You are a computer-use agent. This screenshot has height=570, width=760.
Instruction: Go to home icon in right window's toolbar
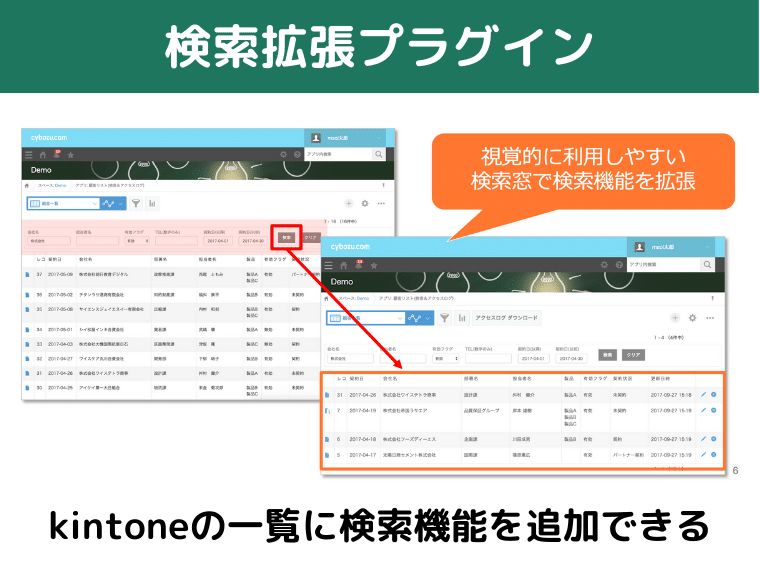(344, 265)
